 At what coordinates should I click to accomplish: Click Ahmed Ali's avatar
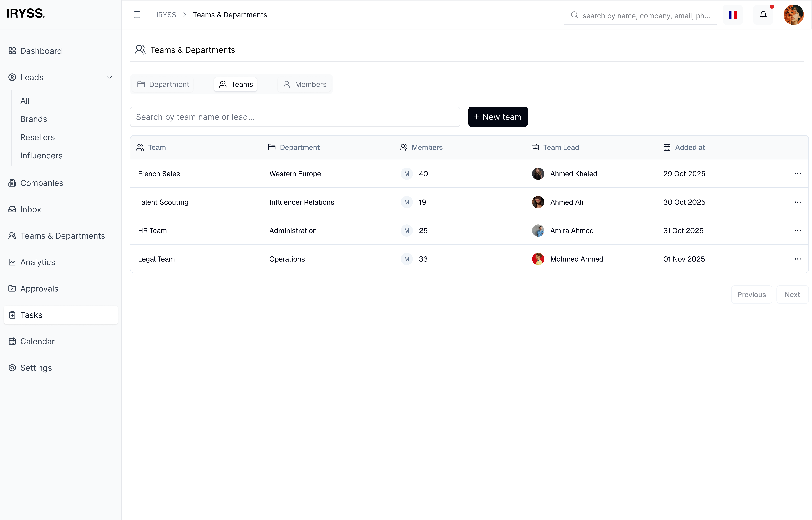538,202
